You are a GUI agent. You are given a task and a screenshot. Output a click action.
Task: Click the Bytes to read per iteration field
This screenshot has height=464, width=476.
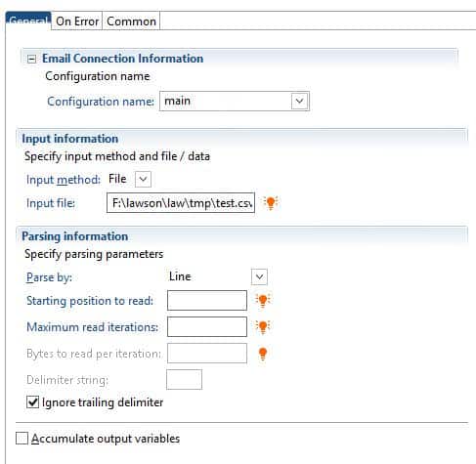click(207, 354)
